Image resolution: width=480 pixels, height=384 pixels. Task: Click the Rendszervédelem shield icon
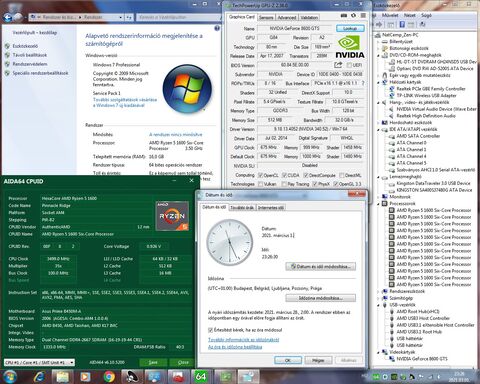tap(7, 64)
